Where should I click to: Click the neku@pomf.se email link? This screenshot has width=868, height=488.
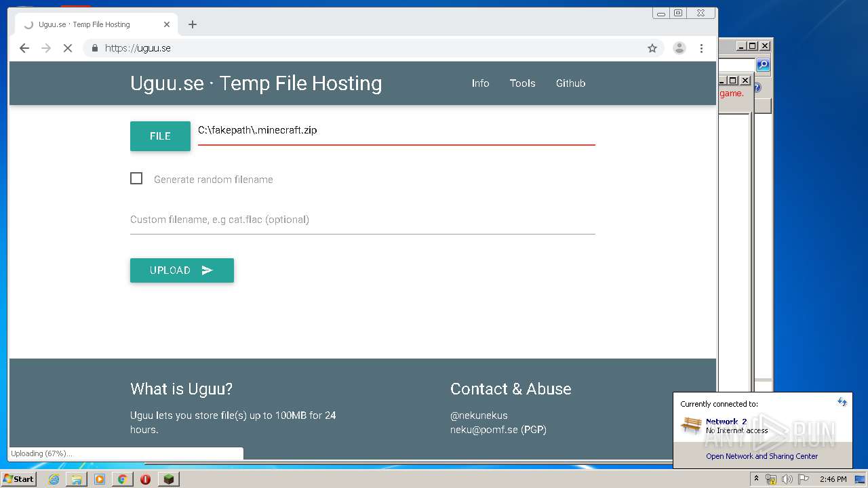point(484,430)
